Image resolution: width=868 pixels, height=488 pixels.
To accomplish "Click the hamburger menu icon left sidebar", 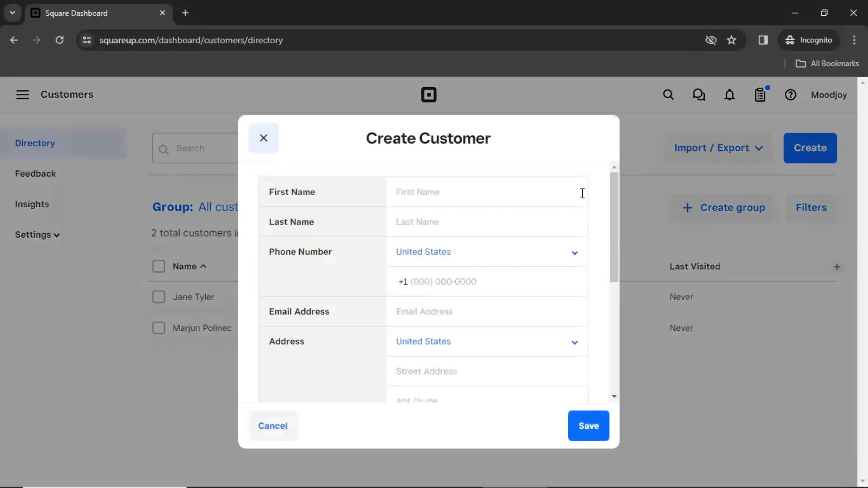I will (22, 95).
